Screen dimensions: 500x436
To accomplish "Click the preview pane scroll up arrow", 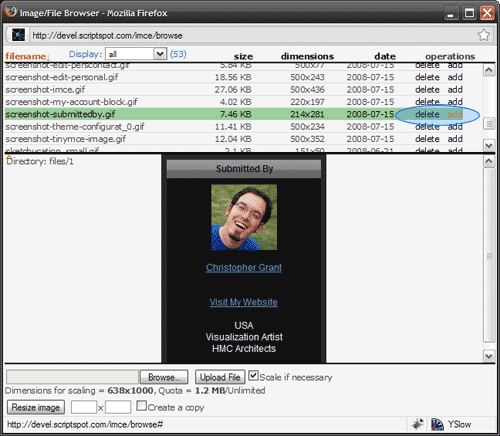I will pos(489,161).
